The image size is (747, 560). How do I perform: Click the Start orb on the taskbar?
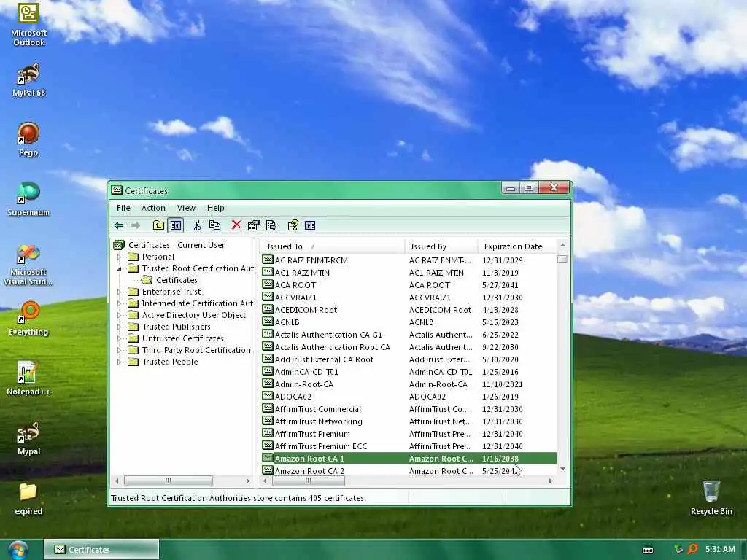(x=18, y=550)
